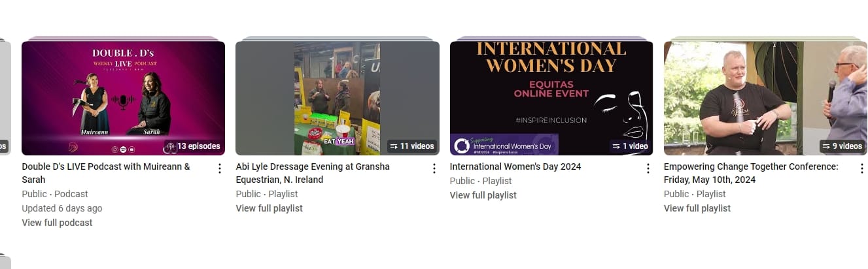View full playlist for Empowering Change Together Conference
Viewport: 868px width, 269px height.
[697, 208]
